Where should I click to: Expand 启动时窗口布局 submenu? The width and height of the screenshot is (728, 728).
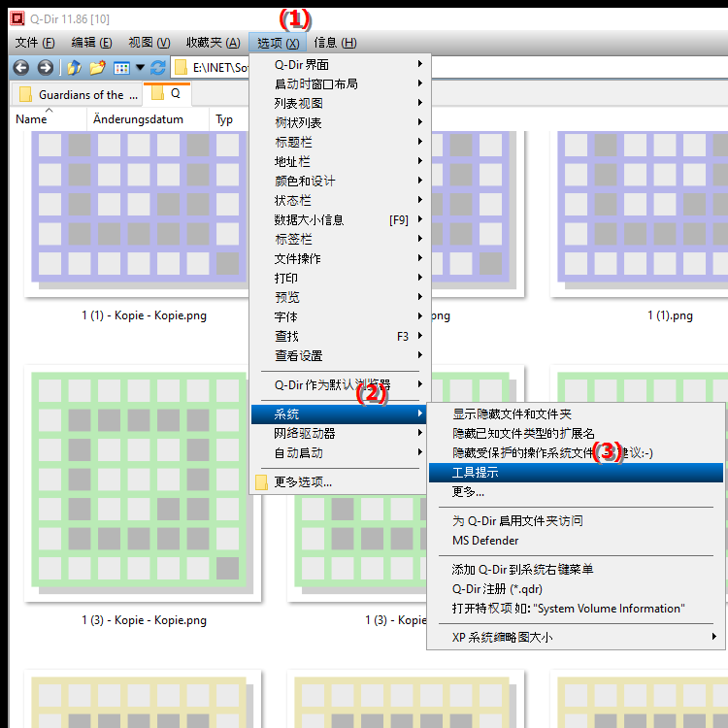pos(341,83)
